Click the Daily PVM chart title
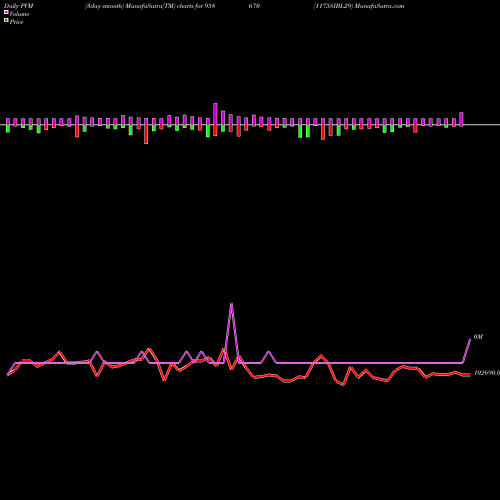The image size is (500, 500). tap(19, 6)
